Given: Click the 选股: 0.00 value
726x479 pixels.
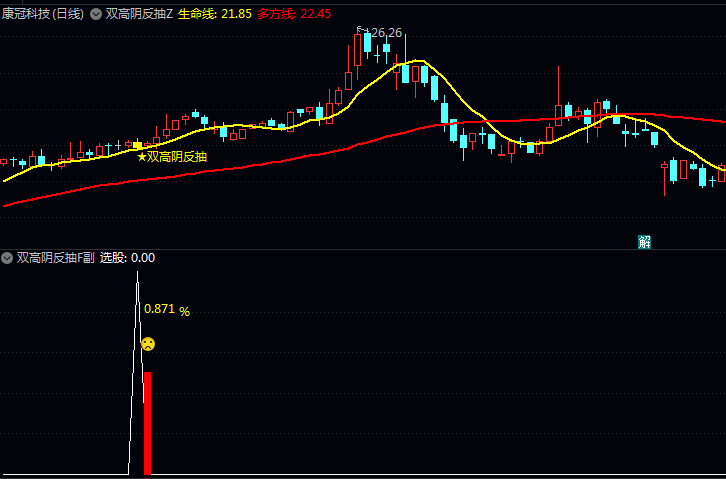Looking at the screenshot, I should 127,258.
